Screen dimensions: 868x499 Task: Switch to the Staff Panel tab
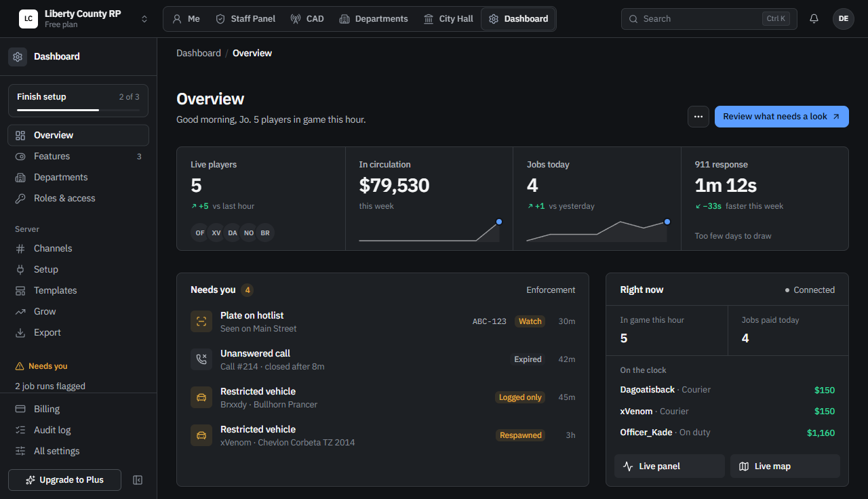tap(245, 19)
